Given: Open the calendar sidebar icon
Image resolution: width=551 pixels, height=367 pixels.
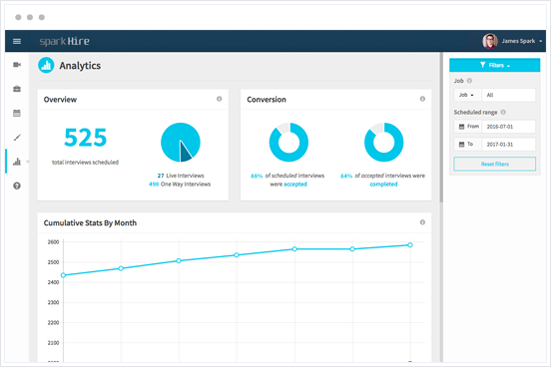Looking at the screenshot, I should click(17, 113).
